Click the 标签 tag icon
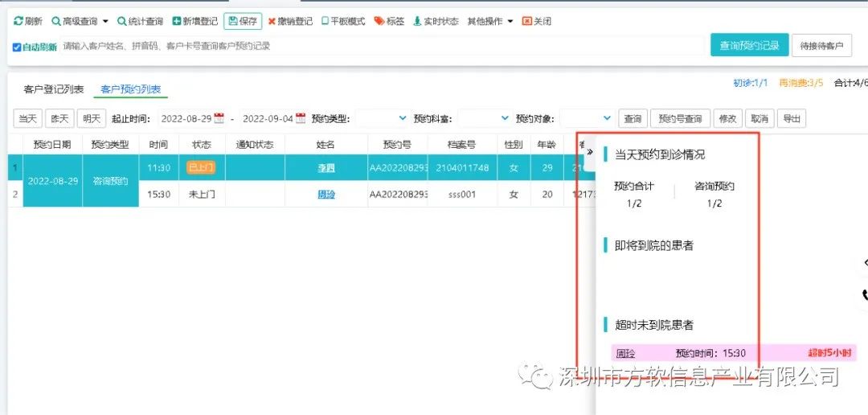 click(x=379, y=22)
